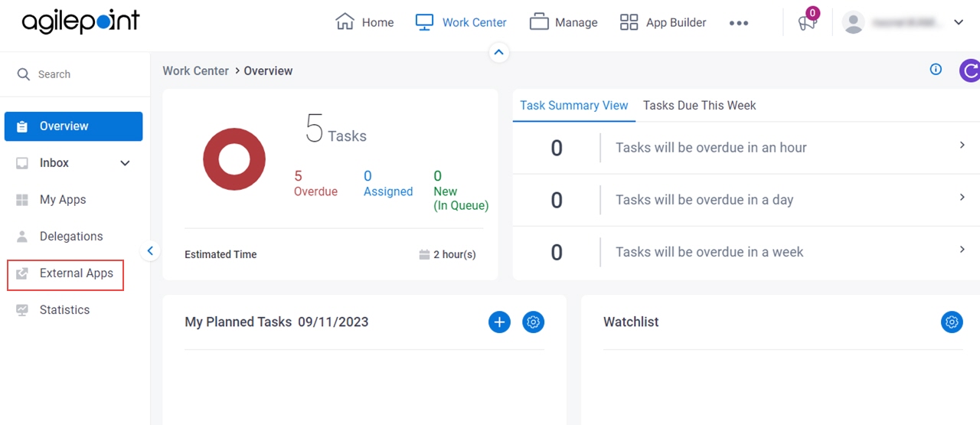Click the Home house icon
The image size is (980, 425).
pos(345,21)
